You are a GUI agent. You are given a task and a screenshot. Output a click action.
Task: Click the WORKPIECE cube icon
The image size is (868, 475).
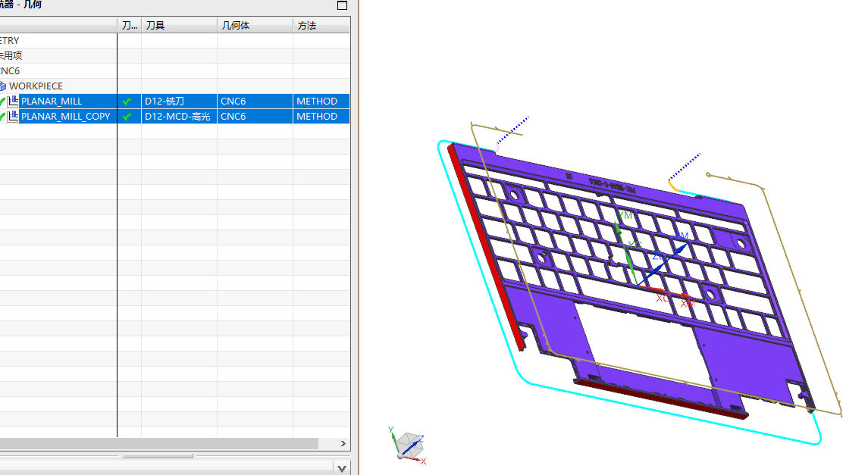[x=3, y=86]
